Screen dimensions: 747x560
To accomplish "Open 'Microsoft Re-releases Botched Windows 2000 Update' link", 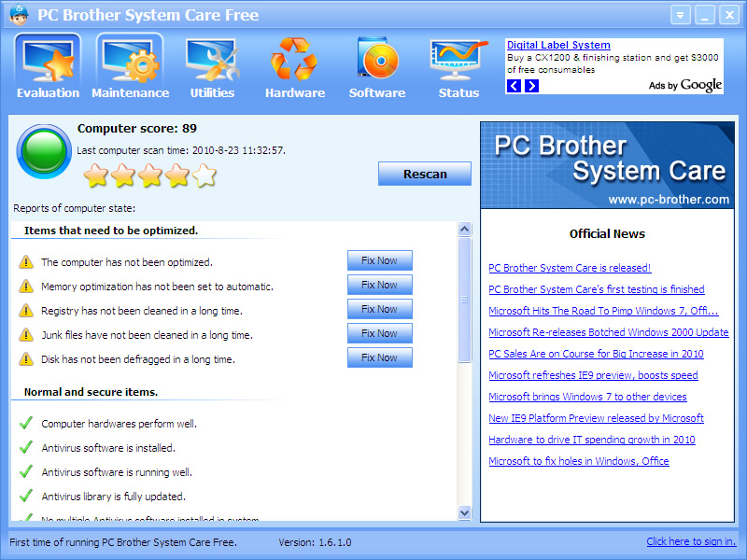I will pyautogui.click(x=609, y=332).
